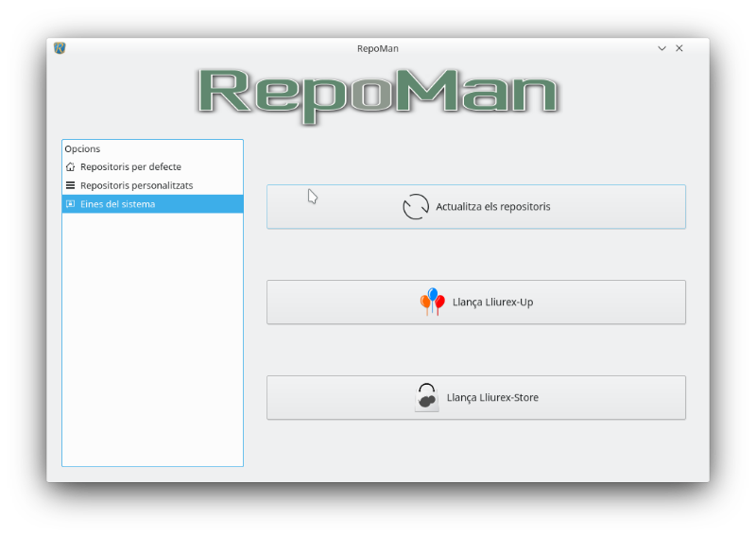Click the list icon beside Repositoris personalitzats
Image resolution: width=756 pixels, height=537 pixels.
[70, 185]
